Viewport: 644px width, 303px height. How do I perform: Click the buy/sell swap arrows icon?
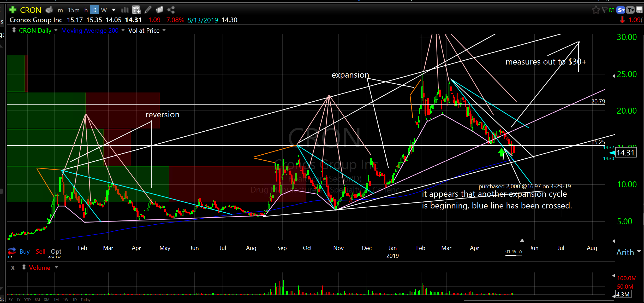[x=12, y=251]
